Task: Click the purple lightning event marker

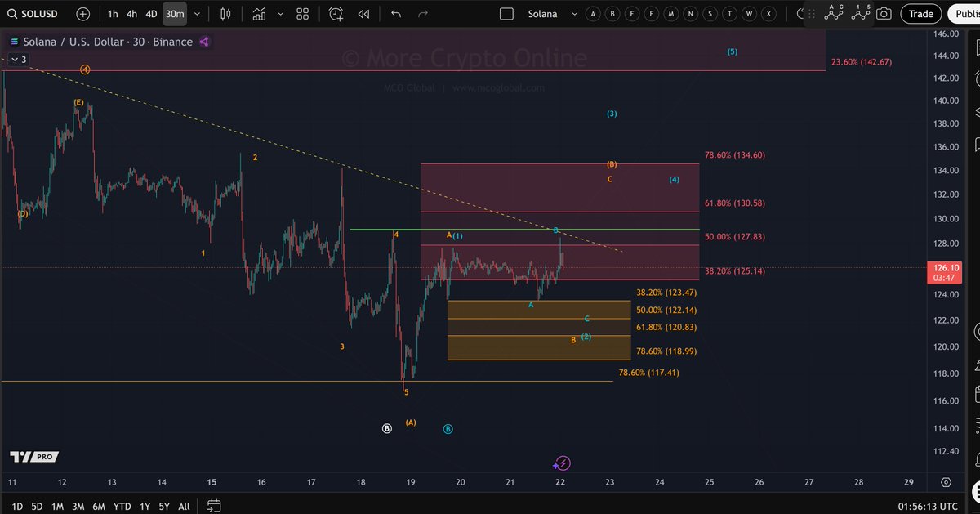Action: [x=562, y=463]
